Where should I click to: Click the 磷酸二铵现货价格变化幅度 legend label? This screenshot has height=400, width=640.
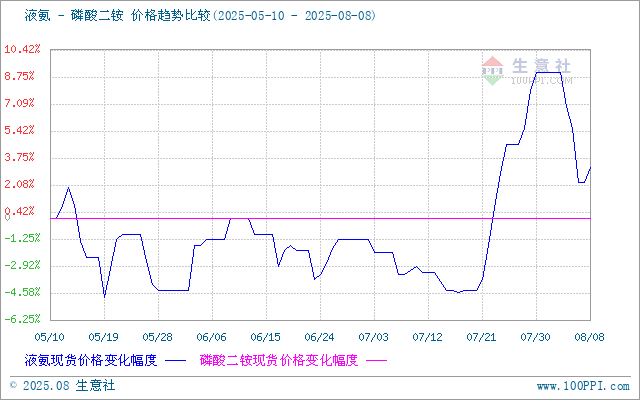(x=279, y=360)
